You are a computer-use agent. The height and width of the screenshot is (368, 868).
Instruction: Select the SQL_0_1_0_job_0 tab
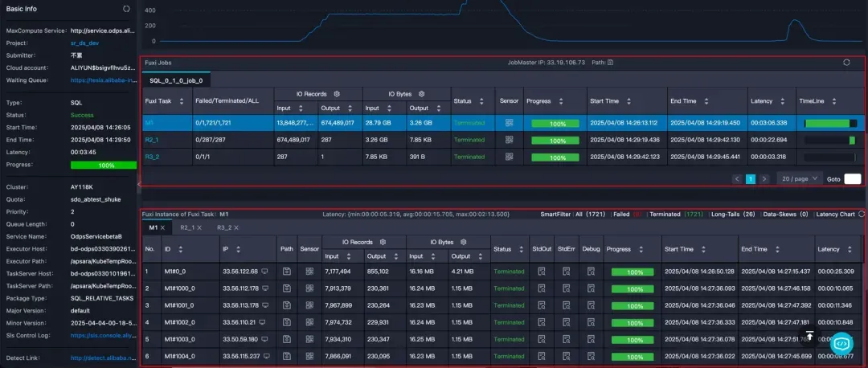(x=176, y=80)
